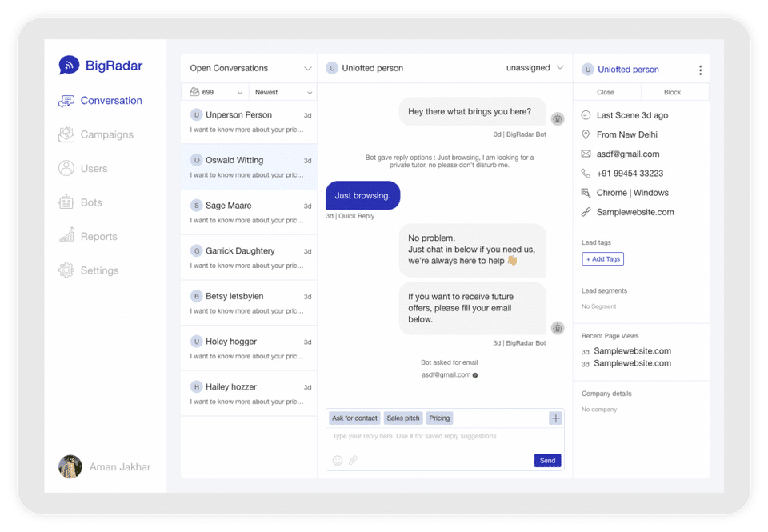Image resolution: width=768 pixels, height=532 pixels.
Task: Open Settings from the sidebar
Action: click(89, 270)
